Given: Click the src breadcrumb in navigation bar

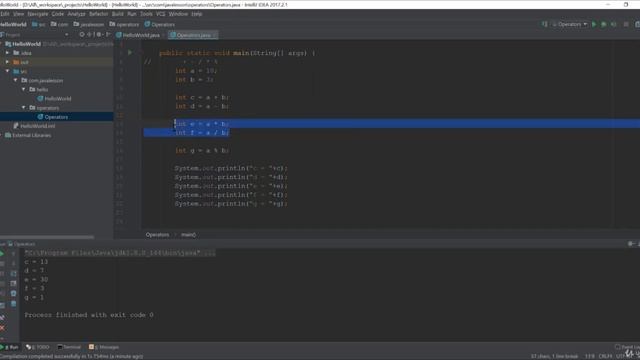Looking at the screenshot, I should tap(39, 24).
